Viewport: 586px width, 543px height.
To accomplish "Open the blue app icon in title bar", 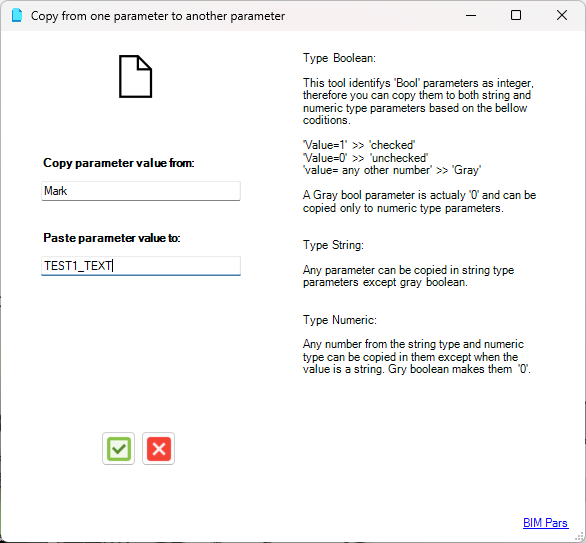I will 17,16.
